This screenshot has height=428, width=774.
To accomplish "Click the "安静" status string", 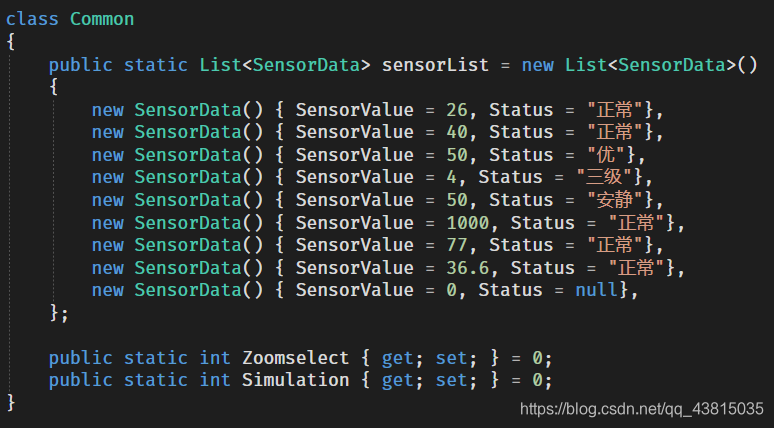I will (x=615, y=200).
